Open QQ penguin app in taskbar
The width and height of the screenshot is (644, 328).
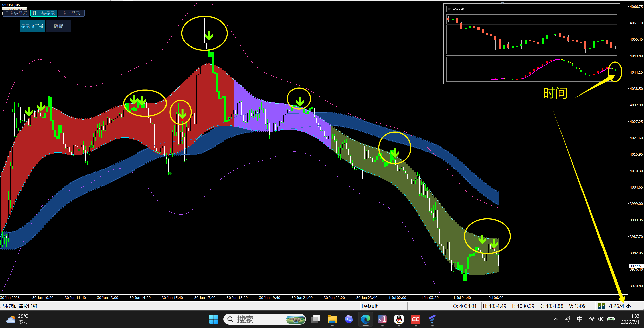pos(399,319)
